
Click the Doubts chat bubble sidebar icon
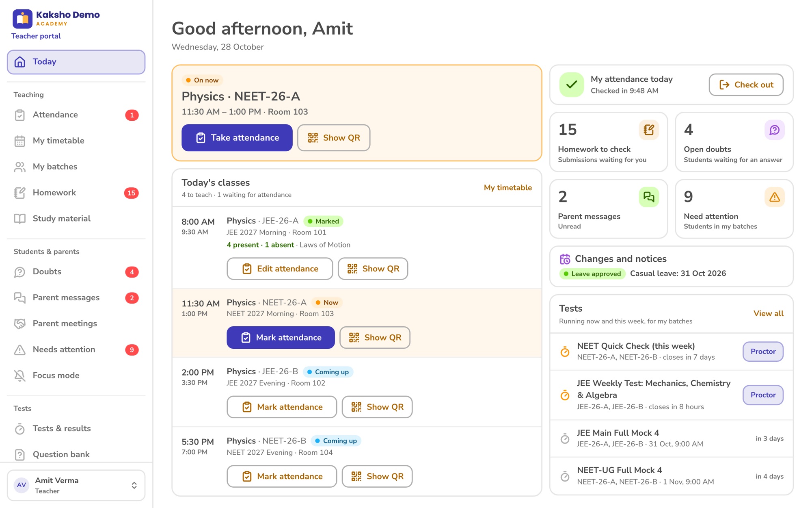coord(19,272)
